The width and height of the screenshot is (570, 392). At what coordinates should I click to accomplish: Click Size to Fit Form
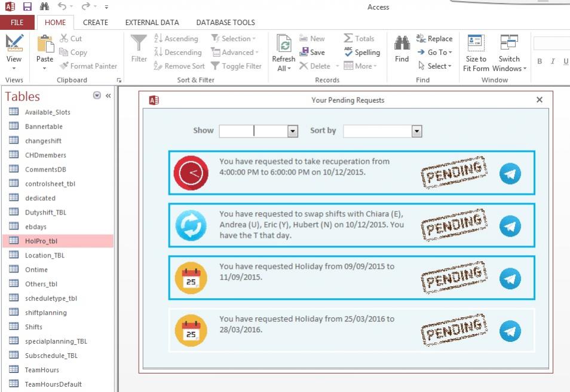[476, 53]
